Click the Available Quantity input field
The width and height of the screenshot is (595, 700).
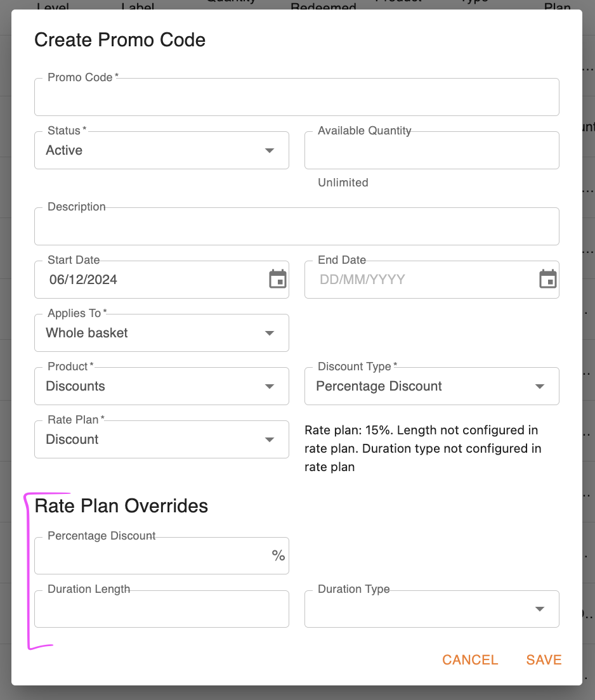[x=431, y=150]
